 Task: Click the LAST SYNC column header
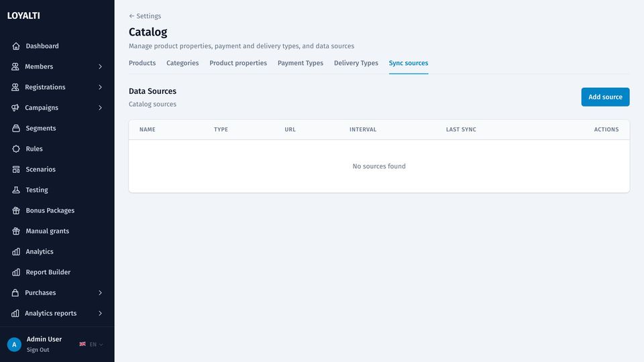[x=462, y=129]
